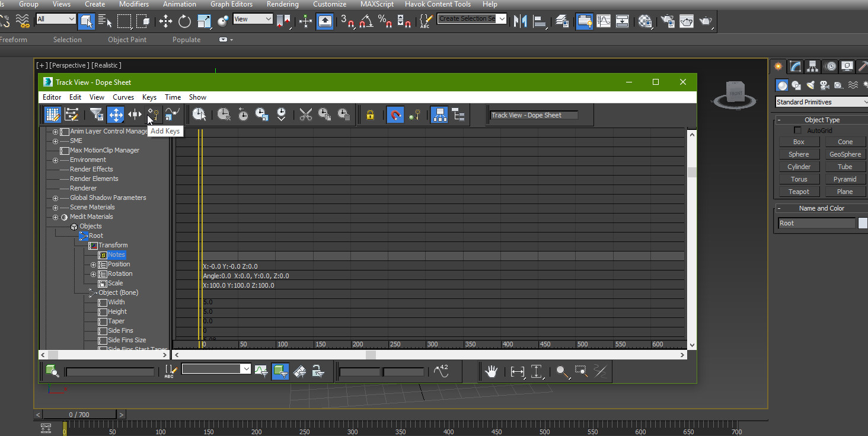868x436 pixels.
Task: Open the object color swatch beside Root
Action: [863, 222]
